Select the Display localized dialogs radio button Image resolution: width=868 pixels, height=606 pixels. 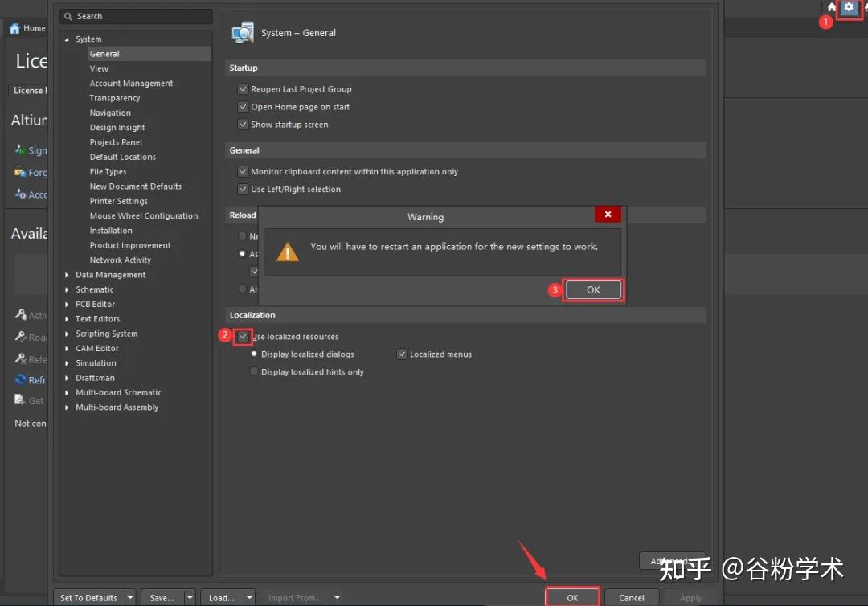click(x=253, y=354)
